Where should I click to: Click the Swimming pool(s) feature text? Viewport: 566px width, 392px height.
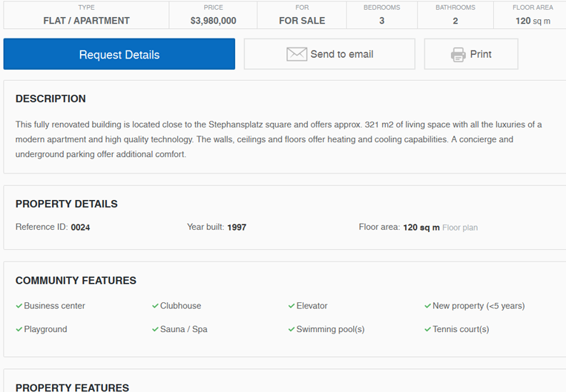pos(330,329)
